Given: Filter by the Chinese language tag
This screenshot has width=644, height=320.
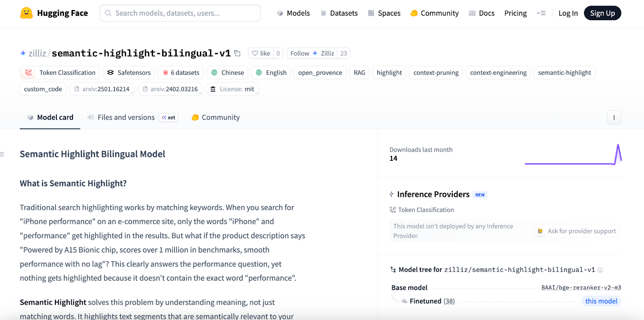Looking at the screenshot, I should tap(227, 73).
